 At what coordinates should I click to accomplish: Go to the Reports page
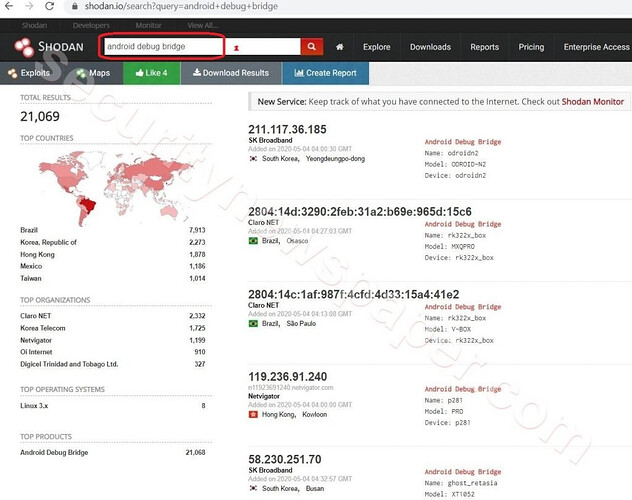click(x=484, y=47)
